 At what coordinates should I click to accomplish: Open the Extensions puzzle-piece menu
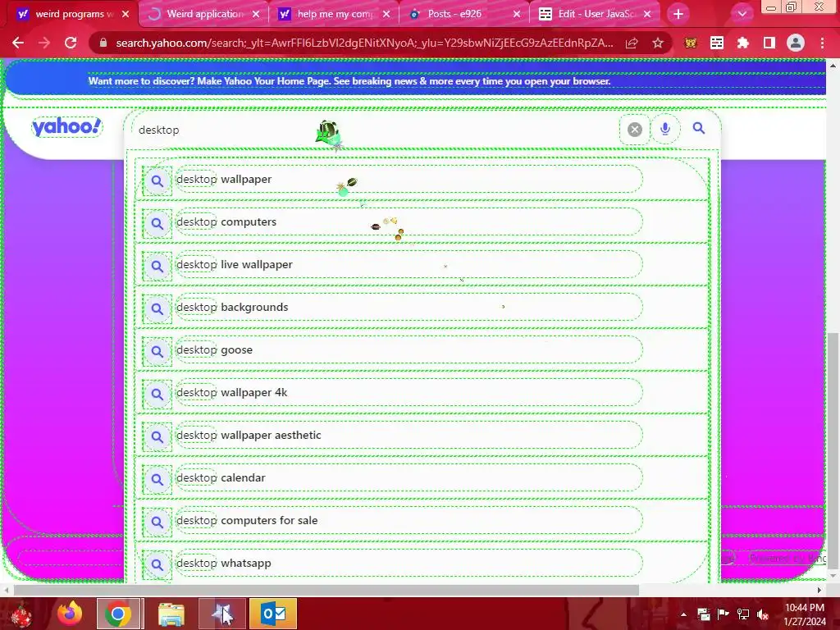tap(743, 43)
